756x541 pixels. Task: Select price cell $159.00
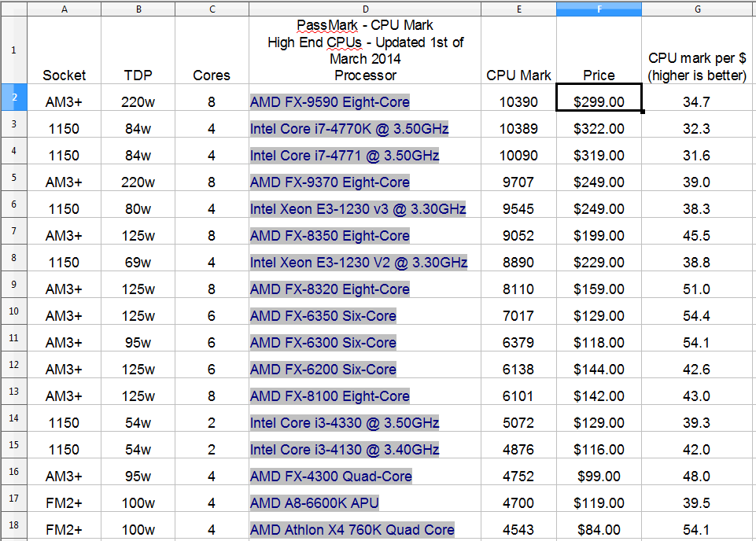click(x=599, y=285)
